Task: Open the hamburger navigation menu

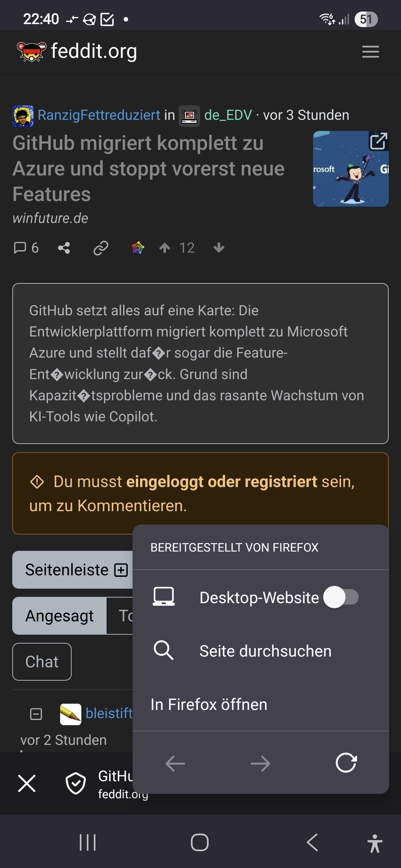Action: 370,52
